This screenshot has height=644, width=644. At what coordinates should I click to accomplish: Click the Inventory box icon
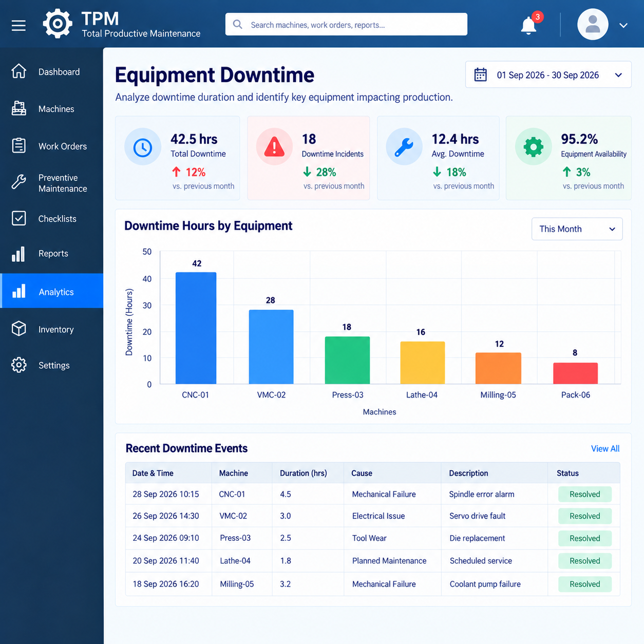[x=19, y=329]
